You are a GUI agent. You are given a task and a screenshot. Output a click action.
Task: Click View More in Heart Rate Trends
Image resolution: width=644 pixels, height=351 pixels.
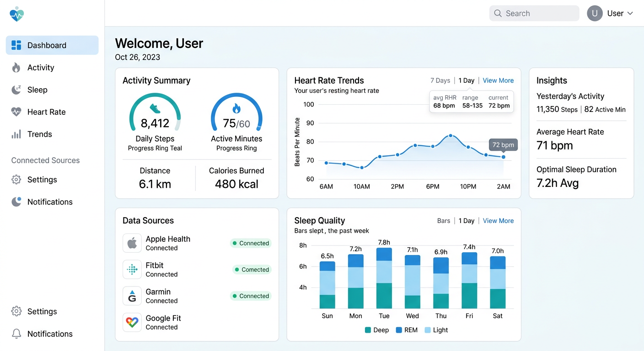pyautogui.click(x=498, y=80)
